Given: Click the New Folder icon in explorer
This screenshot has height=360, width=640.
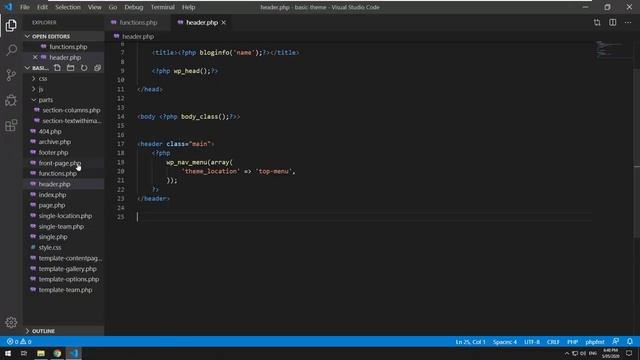Looking at the screenshot, I should (71, 68).
